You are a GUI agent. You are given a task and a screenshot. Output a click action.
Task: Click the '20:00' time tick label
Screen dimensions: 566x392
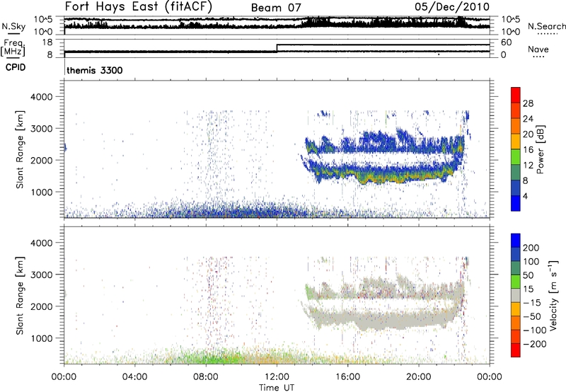(x=418, y=377)
